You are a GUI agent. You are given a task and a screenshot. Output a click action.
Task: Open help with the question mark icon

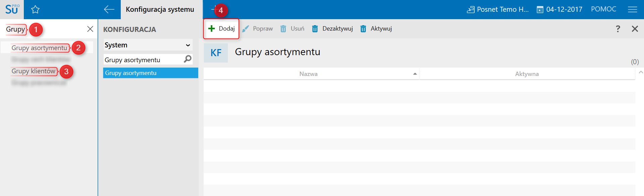pyautogui.click(x=618, y=29)
